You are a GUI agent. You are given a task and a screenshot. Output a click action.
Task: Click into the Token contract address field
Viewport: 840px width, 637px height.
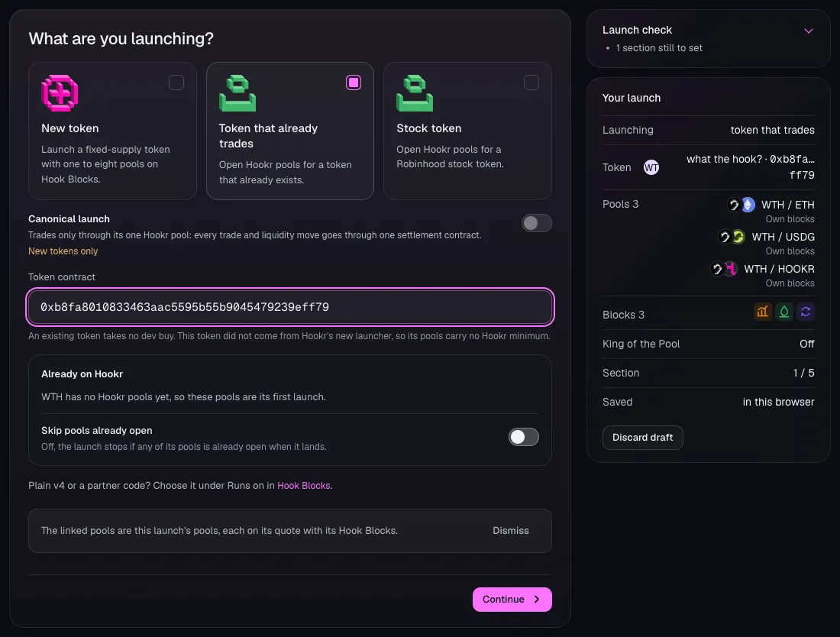point(290,307)
